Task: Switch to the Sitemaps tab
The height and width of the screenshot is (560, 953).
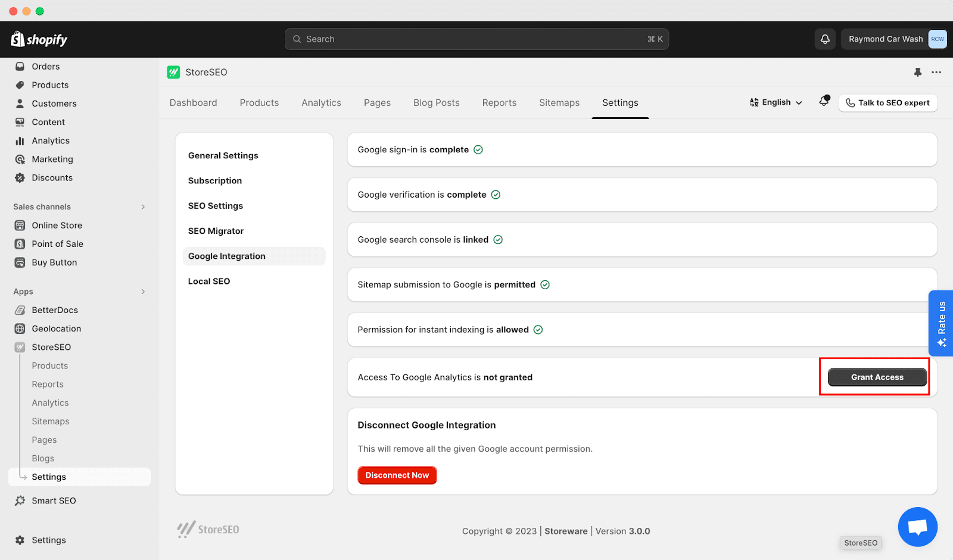Action: click(559, 103)
